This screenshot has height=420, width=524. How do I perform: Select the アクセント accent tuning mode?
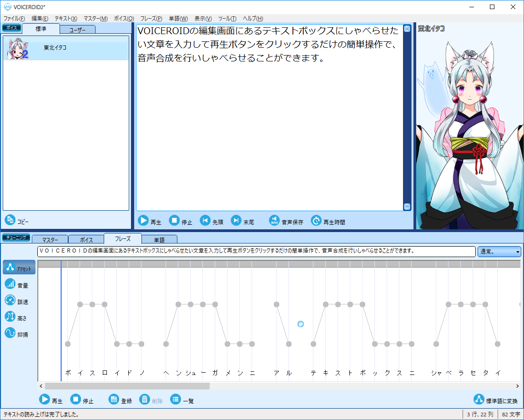coord(19,267)
